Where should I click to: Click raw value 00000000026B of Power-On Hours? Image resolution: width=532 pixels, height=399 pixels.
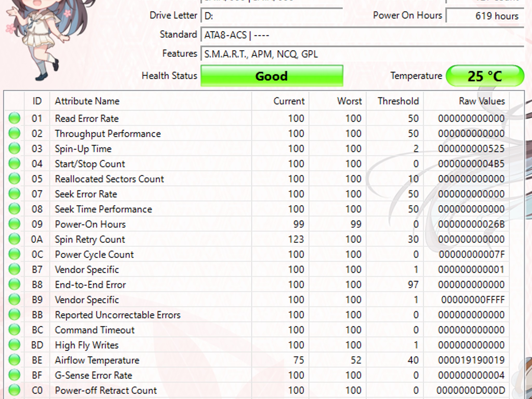click(471, 224)
